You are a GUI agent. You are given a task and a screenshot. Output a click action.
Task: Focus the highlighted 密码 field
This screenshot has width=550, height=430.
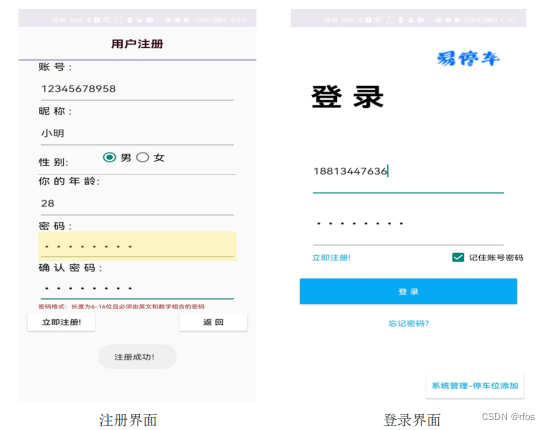[137, 246]
